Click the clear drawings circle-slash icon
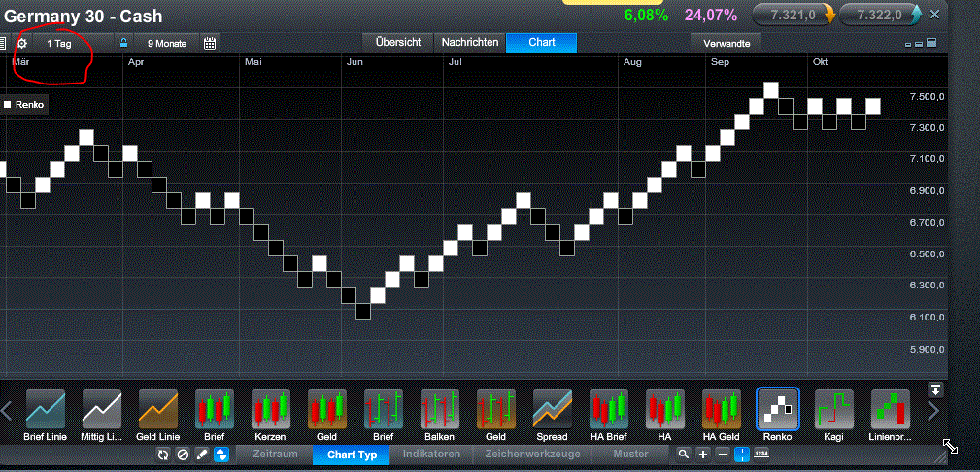The width and height of the screenshot is (980, 472). coord(183,455)
